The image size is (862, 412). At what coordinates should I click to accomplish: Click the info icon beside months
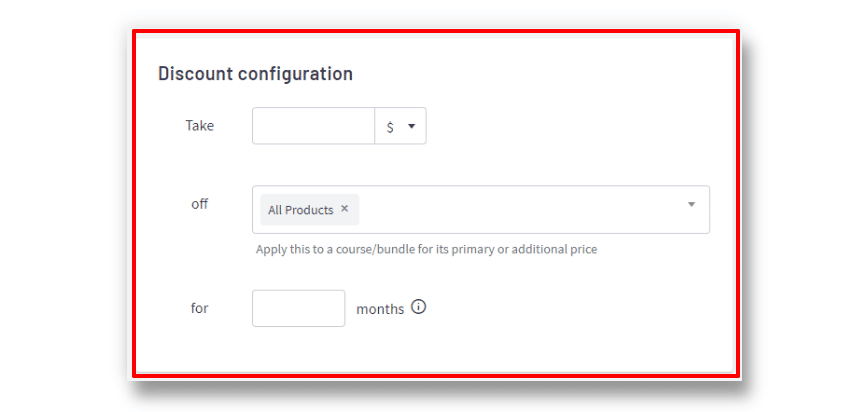[x=419, y=307]
